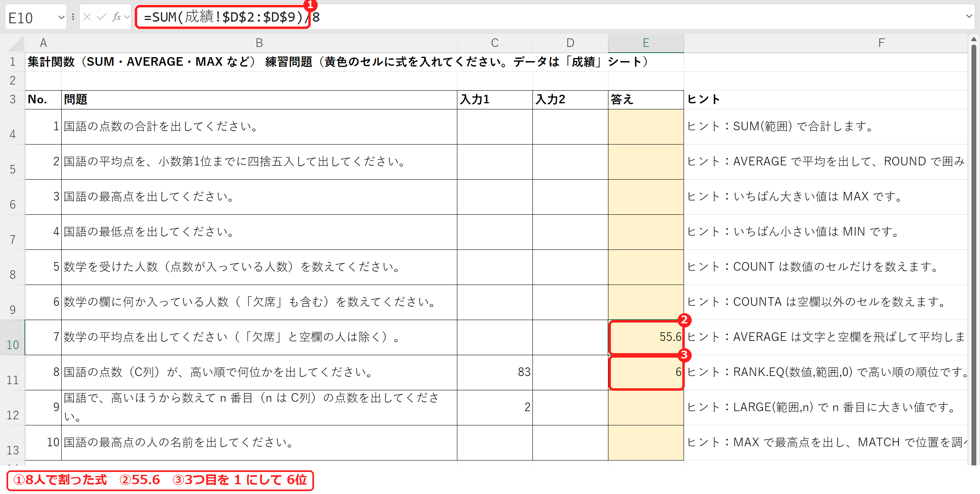980x494 pixels.
Task: Click hint about RANK.EQ 高い順の順位
Action: (826, 372)
